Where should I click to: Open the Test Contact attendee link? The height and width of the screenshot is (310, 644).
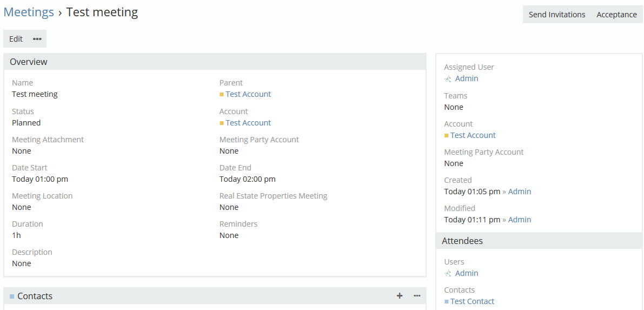[x=472, y=301]
